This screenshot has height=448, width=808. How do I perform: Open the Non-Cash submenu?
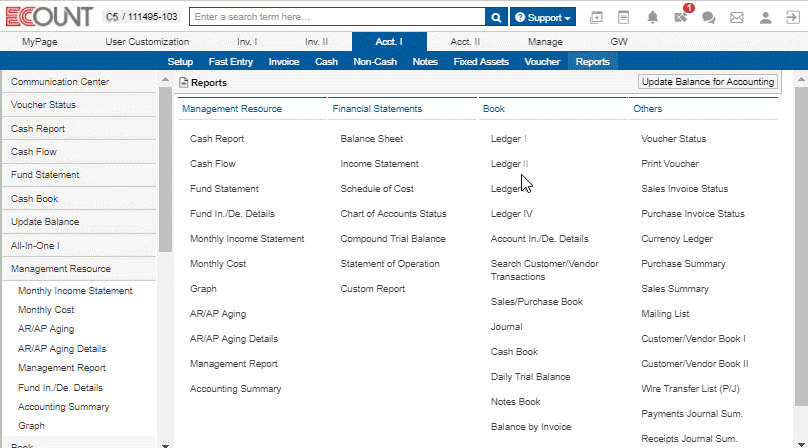(x=375, y=62)
